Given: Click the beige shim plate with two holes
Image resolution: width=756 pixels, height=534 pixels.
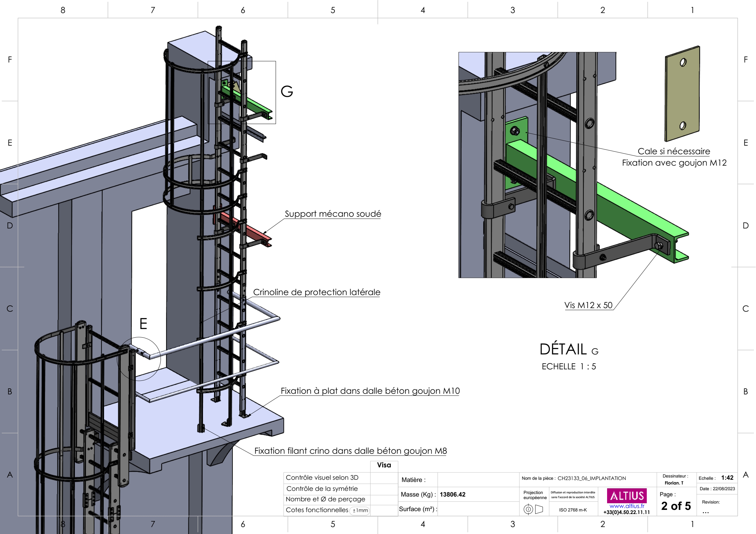Looking at the screenshot, I should click(682, 94).
